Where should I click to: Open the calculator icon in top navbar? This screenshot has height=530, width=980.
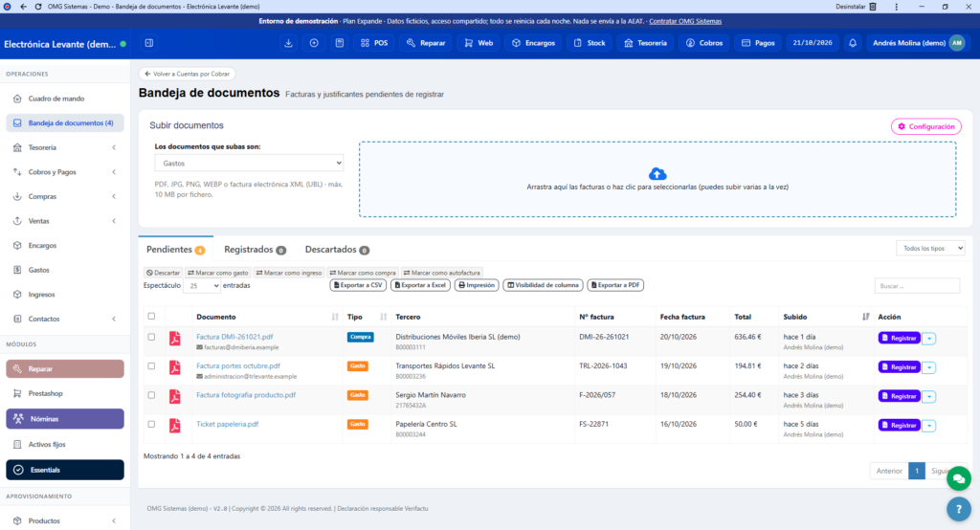340,43
